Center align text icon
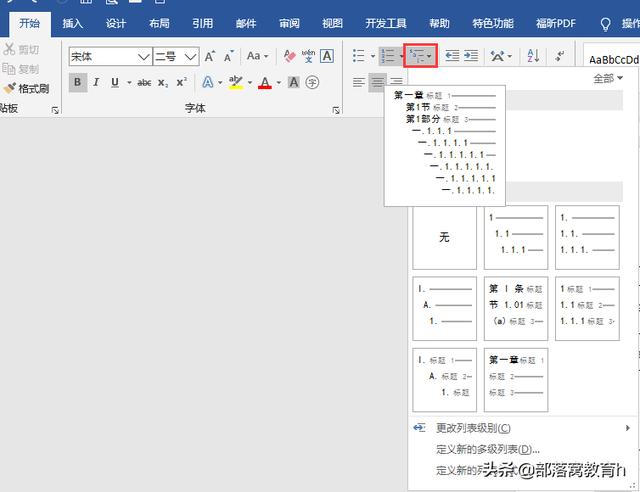 point(378,82)
